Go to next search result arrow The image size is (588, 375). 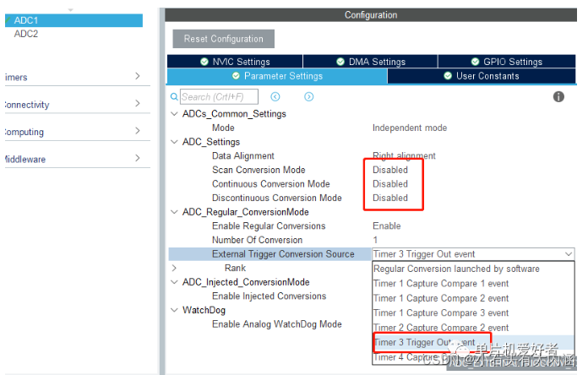(308, 97)
